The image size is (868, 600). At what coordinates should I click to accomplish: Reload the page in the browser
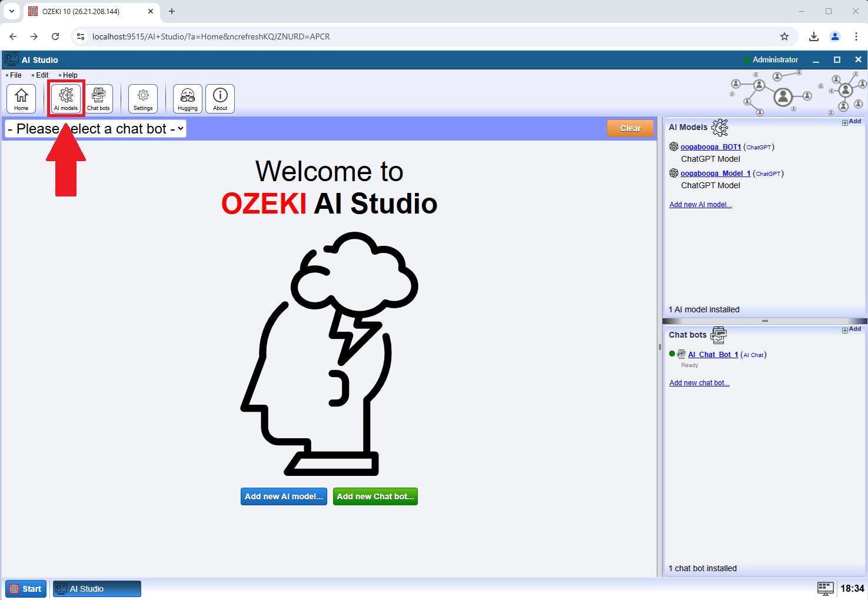click(x=55, y=36)
